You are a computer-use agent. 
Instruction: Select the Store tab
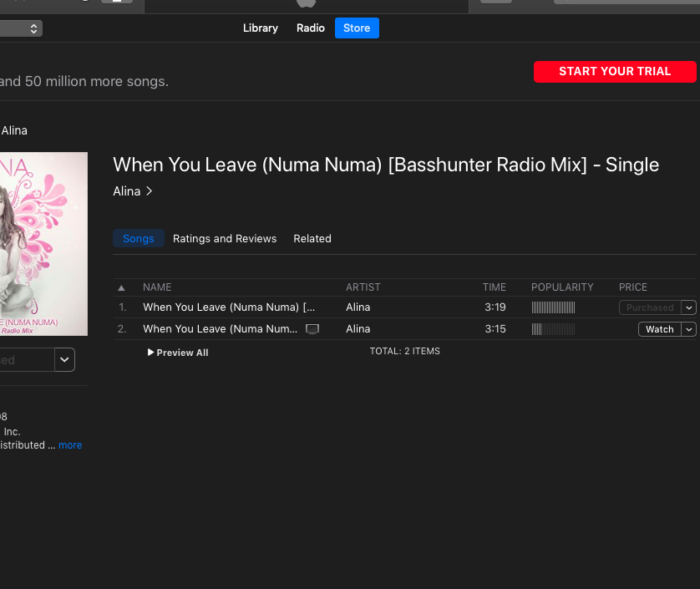[357, 28]
